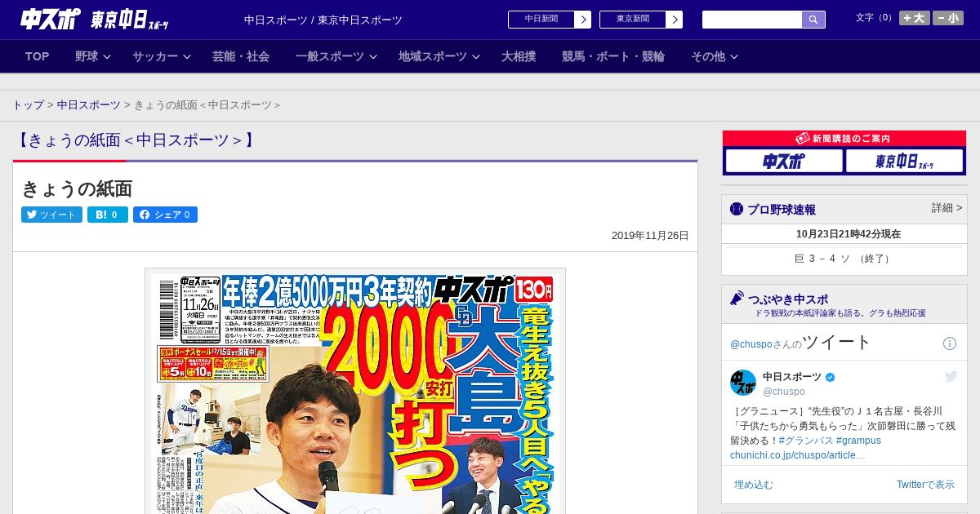Click the arrow next to 東京新聞

pos(675,20)
